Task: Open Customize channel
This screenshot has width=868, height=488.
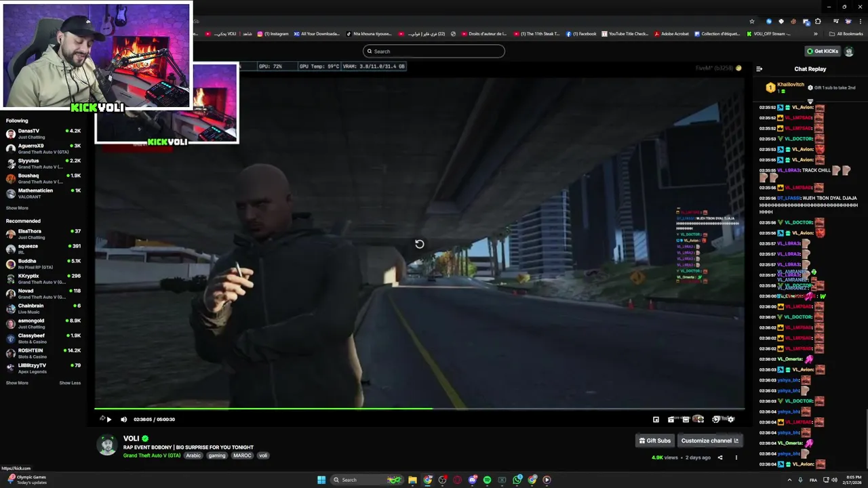Action: click(x=709, y=441)
